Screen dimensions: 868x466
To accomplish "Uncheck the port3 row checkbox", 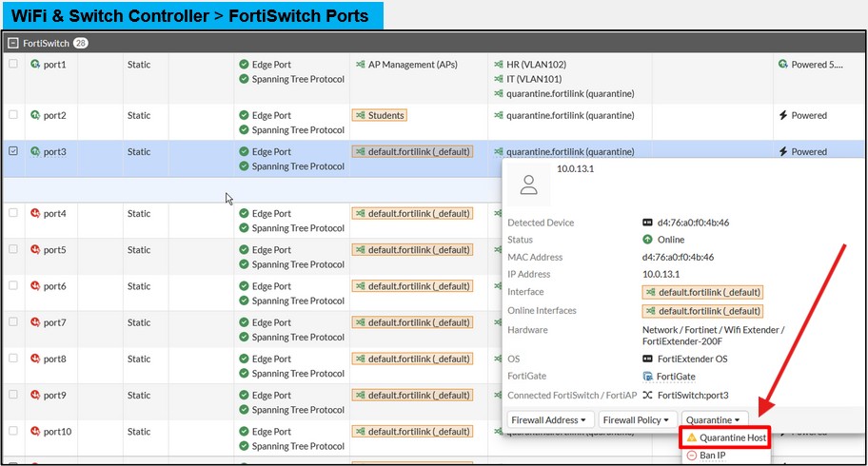I will [x=13, y=150].
